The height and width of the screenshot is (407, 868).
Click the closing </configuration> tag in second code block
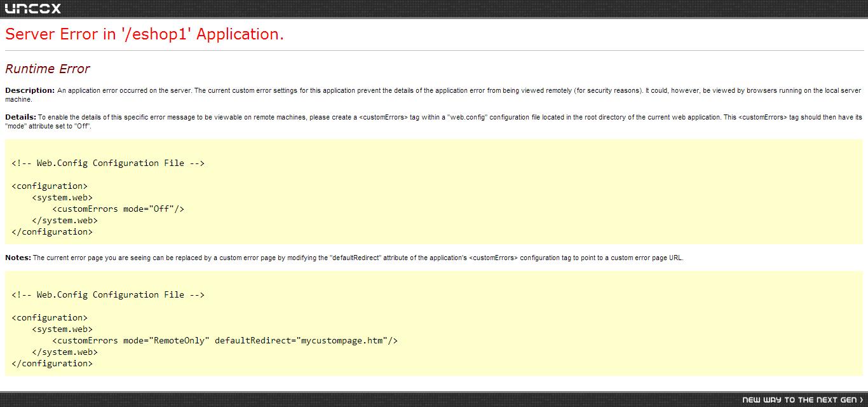(x=52, y=363)
